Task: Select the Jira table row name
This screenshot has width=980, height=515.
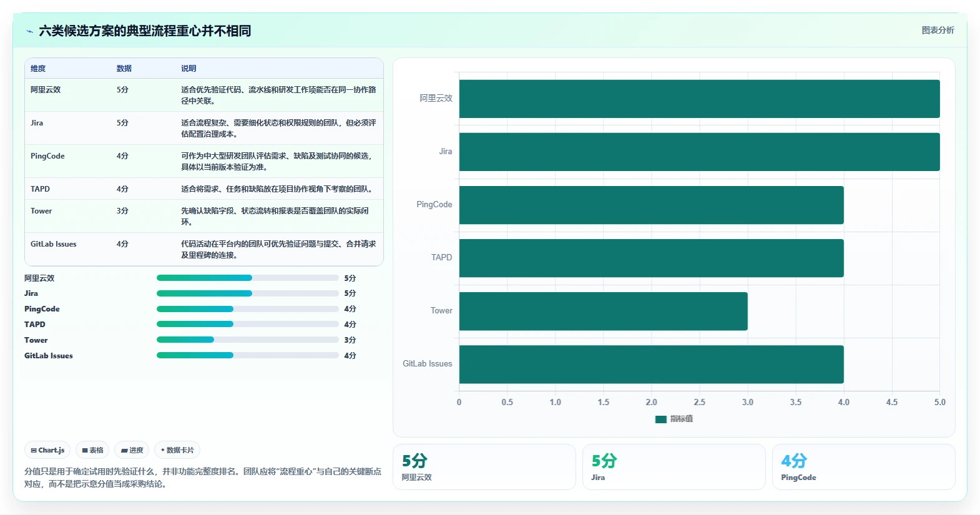Action: (x=37, y=123)
